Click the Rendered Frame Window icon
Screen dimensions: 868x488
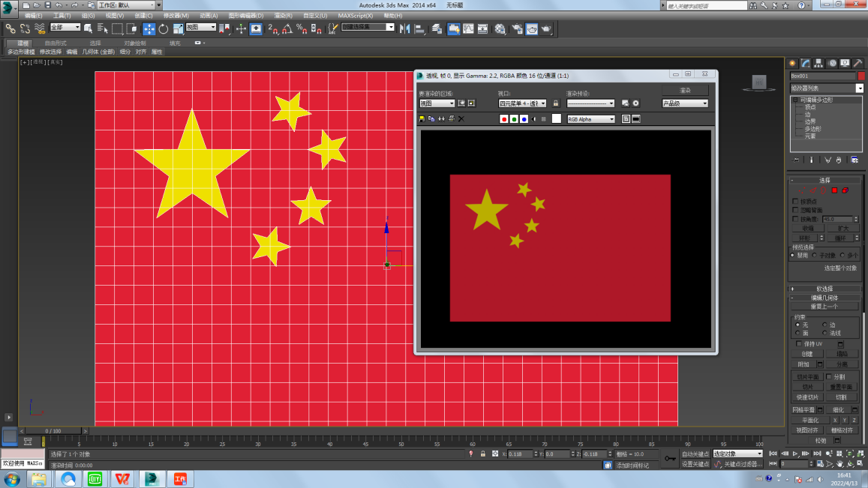pyautogui.click(x=532, y=28)
